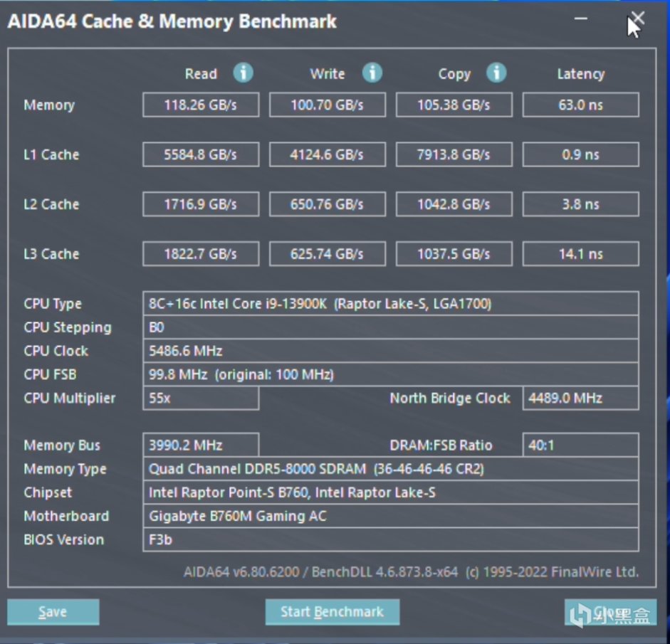The width and height of the screenshot is (670, 644).
Task: Minimize the AIDA64 benchmark window
Action: coord(581,19)
